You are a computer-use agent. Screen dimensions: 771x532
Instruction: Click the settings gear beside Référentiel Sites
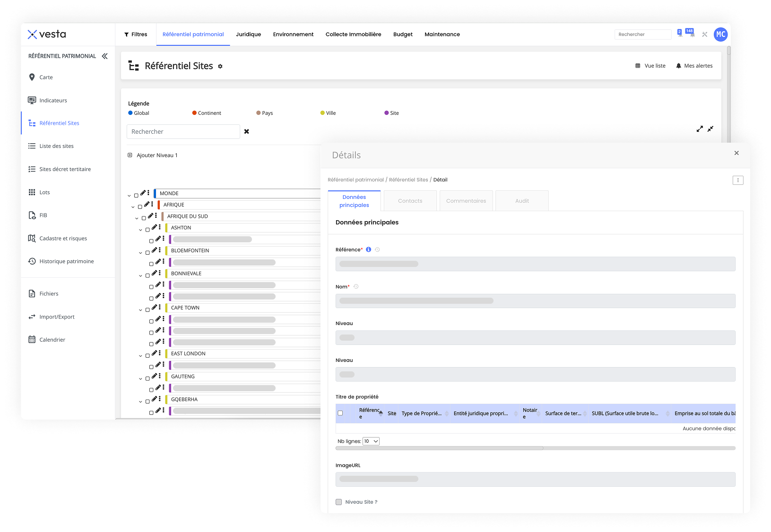pyautogui.click(x=220, y=67)
